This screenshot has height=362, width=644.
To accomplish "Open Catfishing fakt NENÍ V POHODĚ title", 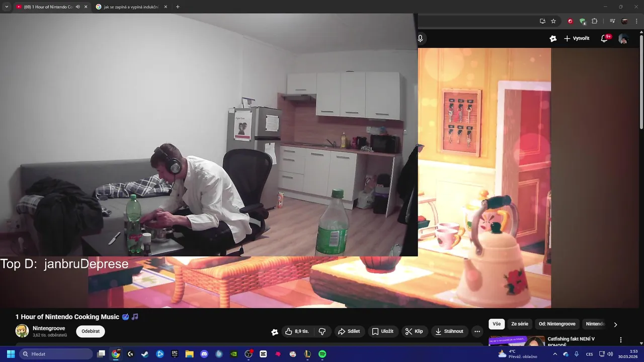I will (571, 341).
